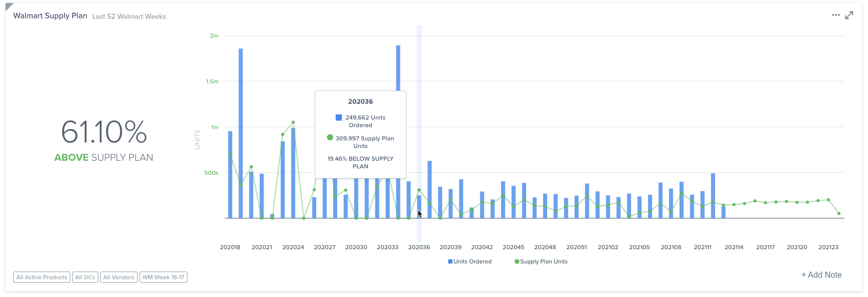This screenshot has height=297, width=868.
Task: Open the All Vendors filter
Action: coord(119,277)
